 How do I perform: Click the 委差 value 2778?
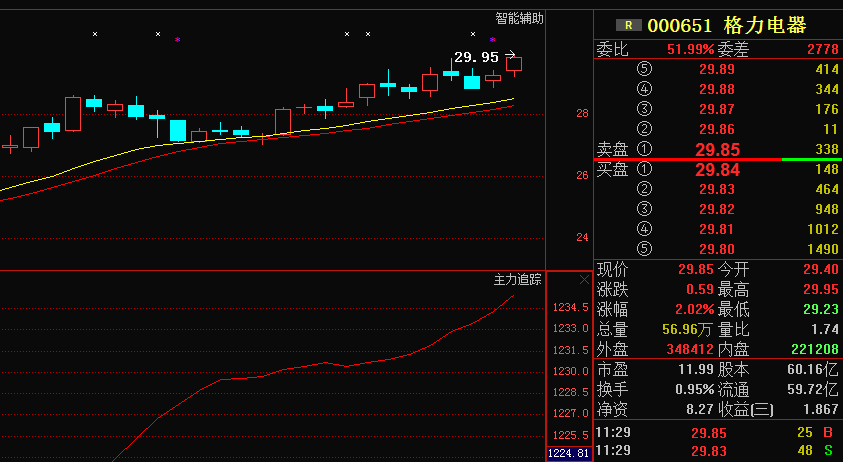(x=823, y=49)
